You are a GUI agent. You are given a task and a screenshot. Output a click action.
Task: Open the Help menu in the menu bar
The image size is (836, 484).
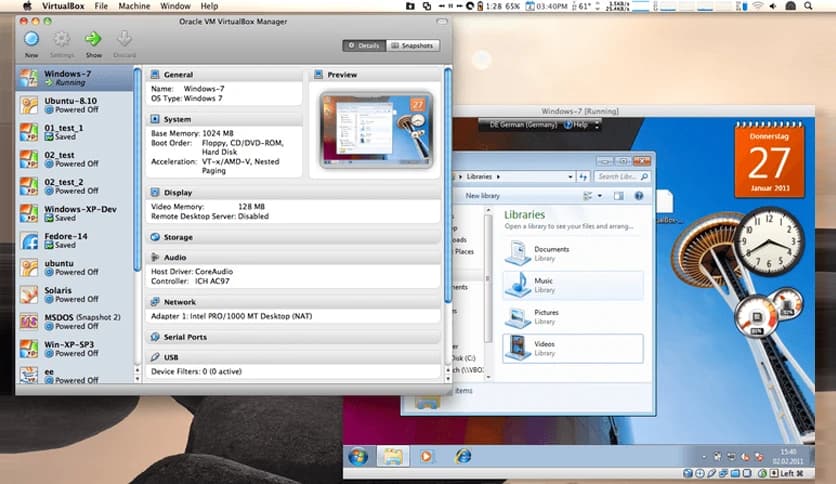click(209, 6)
